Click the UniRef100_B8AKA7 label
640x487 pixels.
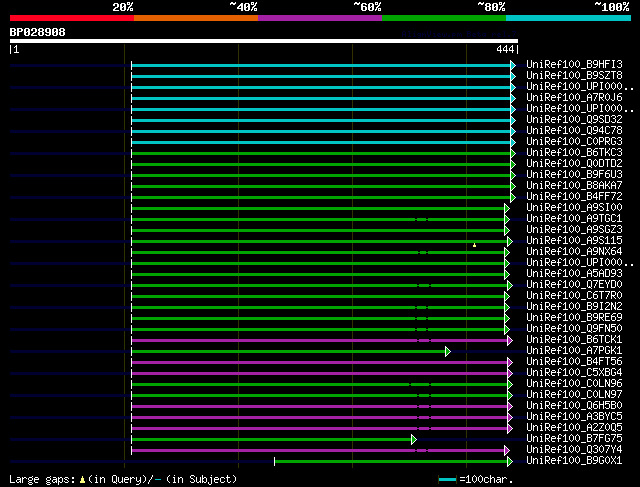coord(574,186)
